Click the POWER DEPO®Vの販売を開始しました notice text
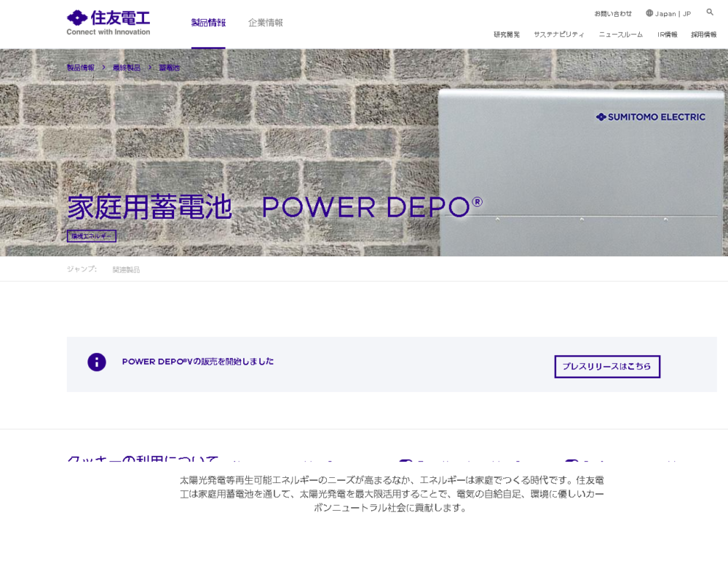Image resolution: width=728 pixels, height=574 pixels. click(198, 362)
